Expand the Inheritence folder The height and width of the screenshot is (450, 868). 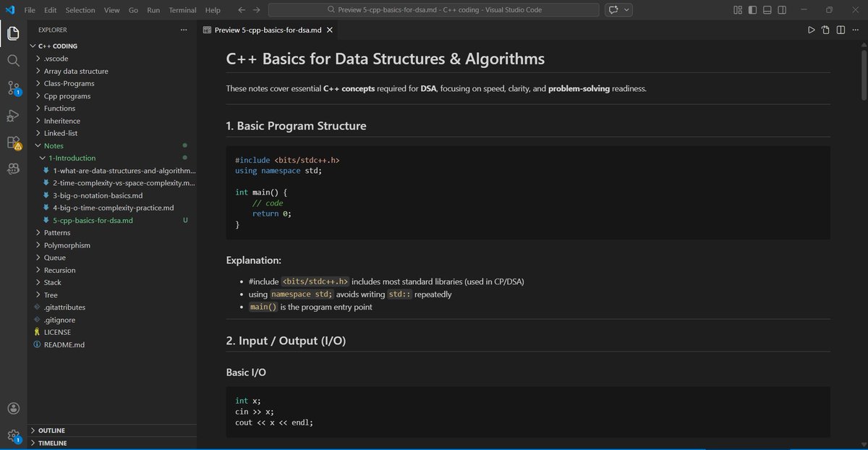point(112,121)
